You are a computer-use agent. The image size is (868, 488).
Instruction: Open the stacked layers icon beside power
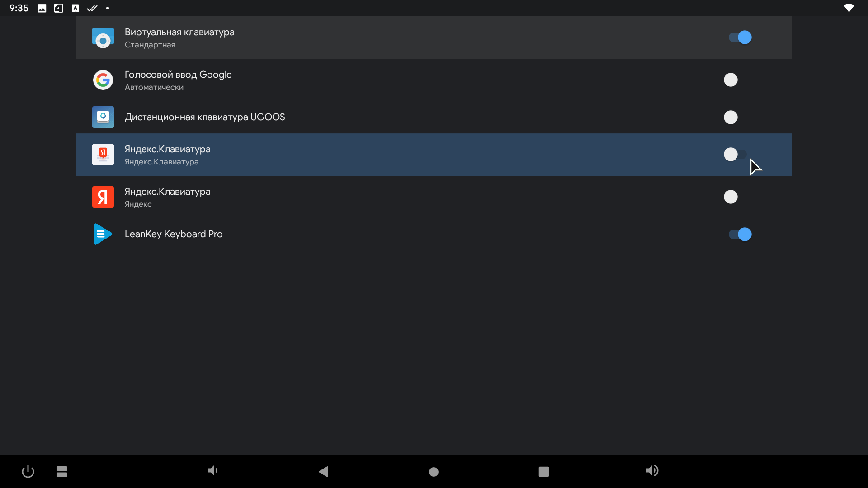tap(62, 472)
